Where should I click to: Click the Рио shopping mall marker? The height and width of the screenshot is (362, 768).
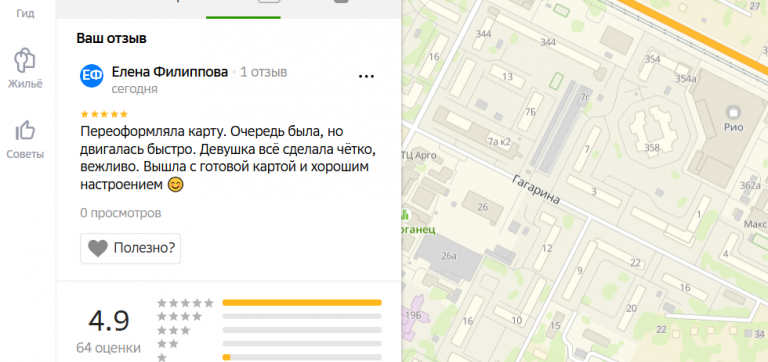[733, 113]
